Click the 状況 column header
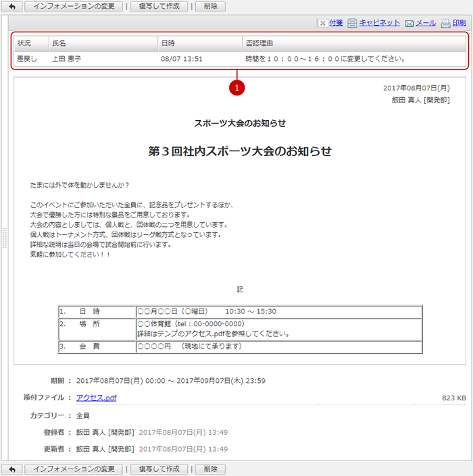The width and height of the screenshot is (473, 476). click(x=24, y=43)
